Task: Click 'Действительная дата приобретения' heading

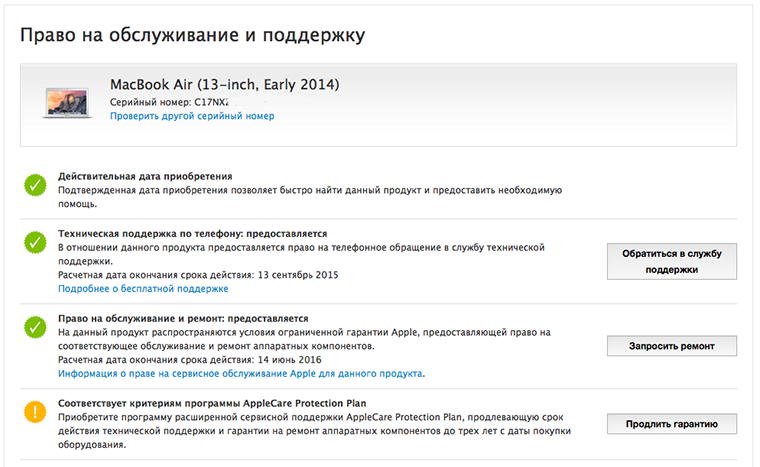Action: coord(145,175)
